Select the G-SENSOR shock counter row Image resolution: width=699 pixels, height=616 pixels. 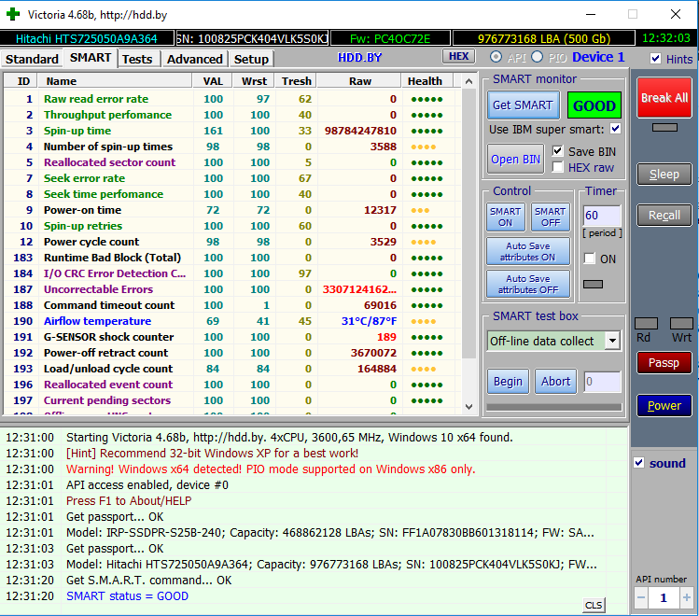pos(231,337)
